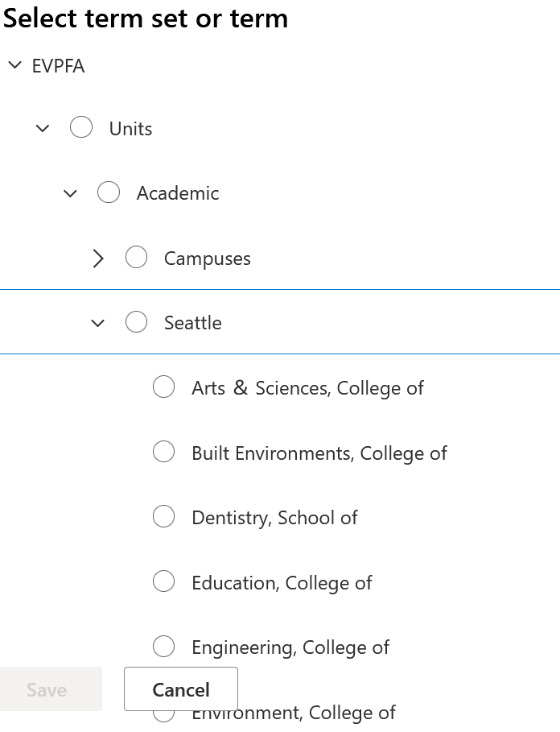The width and height of the screenshot is (560, 732).
Task: Click the Seattle tree item label
Action: click(x=193, y=322)
